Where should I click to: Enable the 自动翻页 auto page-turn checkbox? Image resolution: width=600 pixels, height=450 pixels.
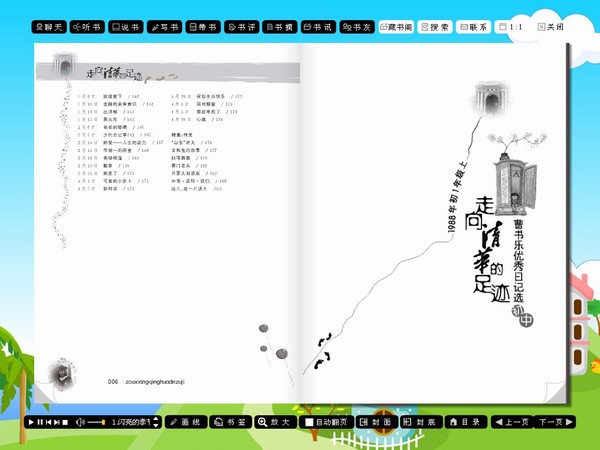click(x=309, y=422)
